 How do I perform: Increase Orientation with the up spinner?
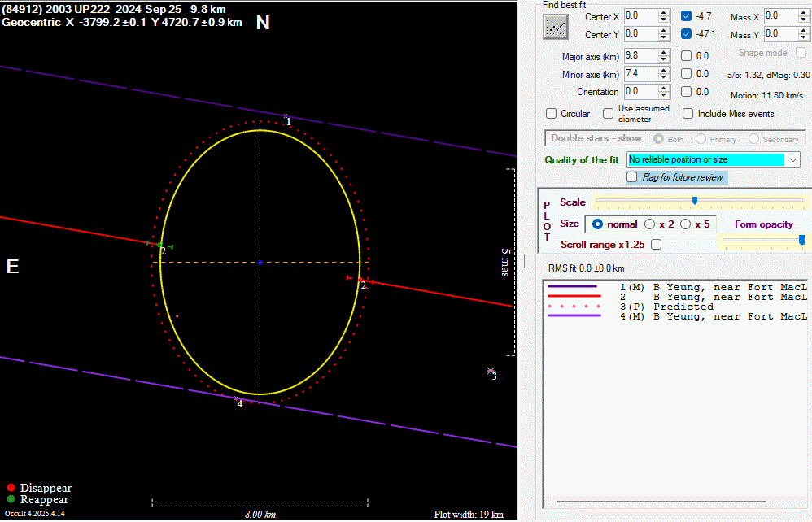click(664, 89)
